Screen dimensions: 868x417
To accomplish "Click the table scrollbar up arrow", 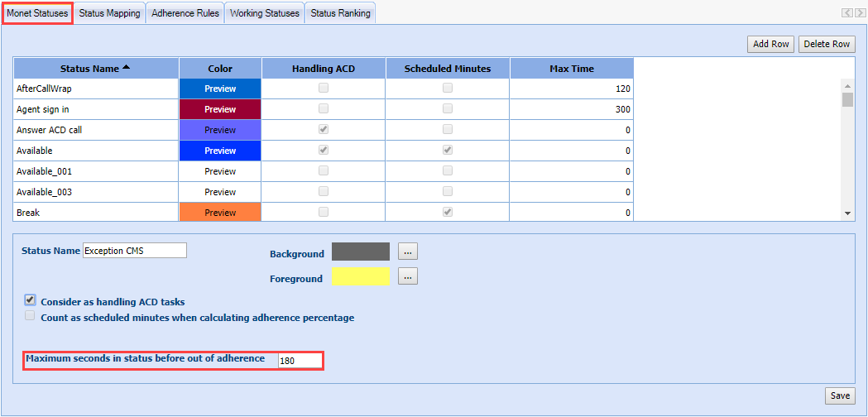I will (847, 84).
